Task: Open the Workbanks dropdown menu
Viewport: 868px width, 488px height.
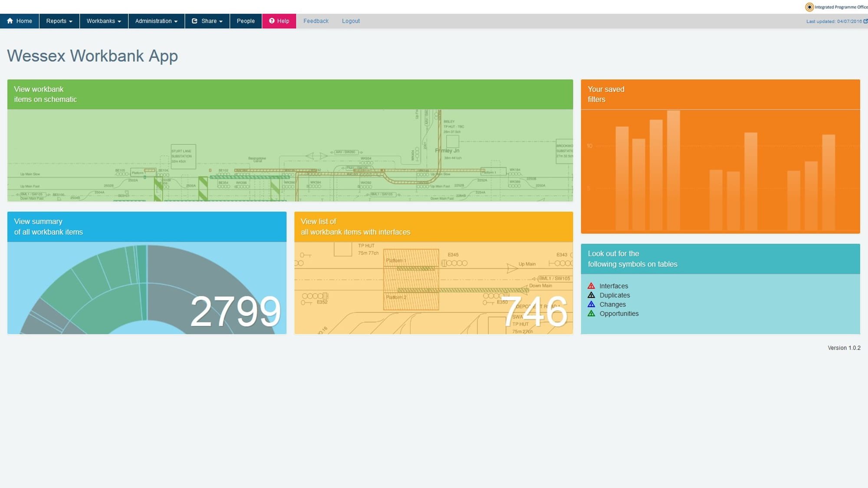Action: [103, 21]
